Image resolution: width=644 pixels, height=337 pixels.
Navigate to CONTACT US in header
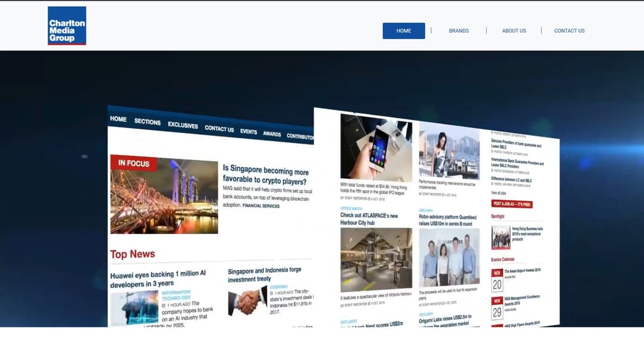point(569,31)
